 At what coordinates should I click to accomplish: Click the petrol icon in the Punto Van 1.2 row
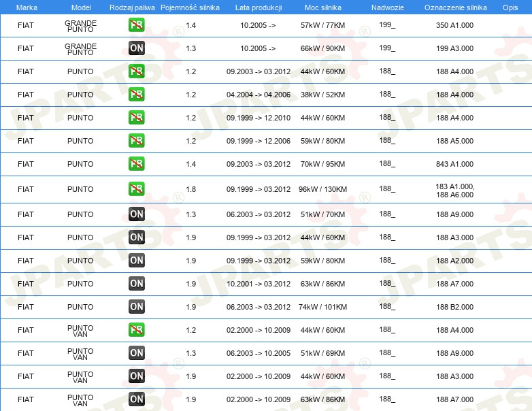136,329
